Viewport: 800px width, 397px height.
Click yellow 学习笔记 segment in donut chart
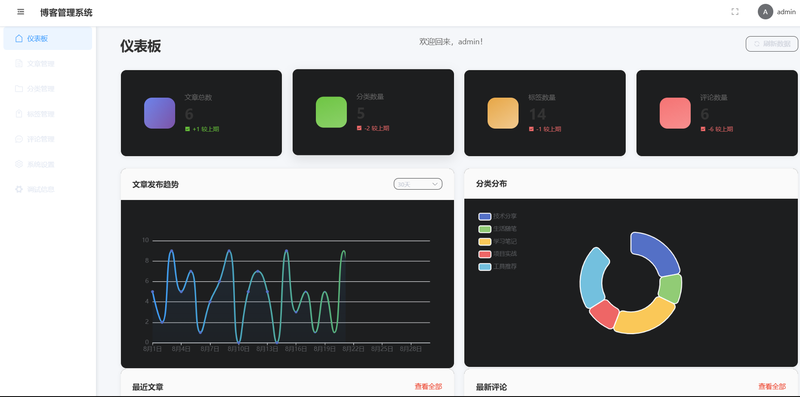645,317
